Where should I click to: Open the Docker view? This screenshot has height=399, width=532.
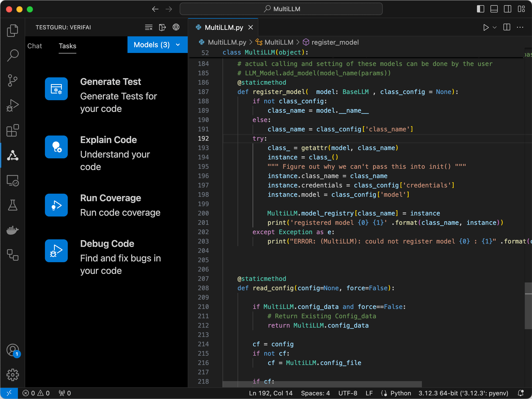click(12, 230)
